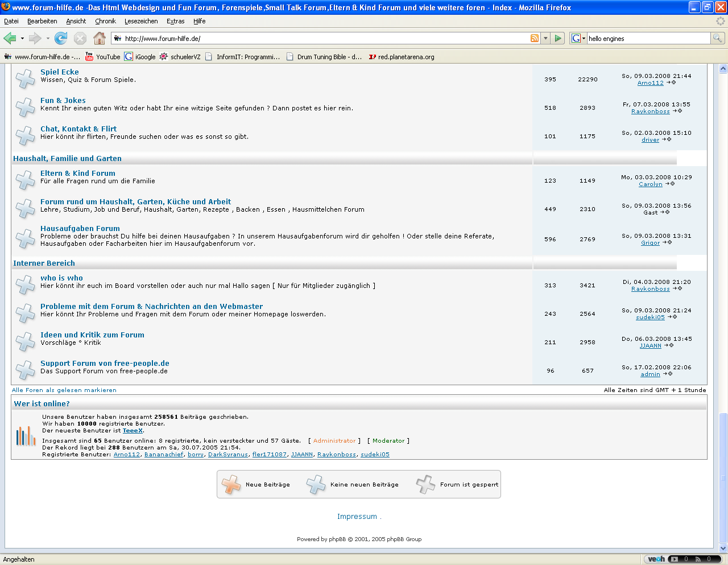Click Alle Foren als gelesen markieren
Viewport: 728px width, 565px height.
[64, 390]
